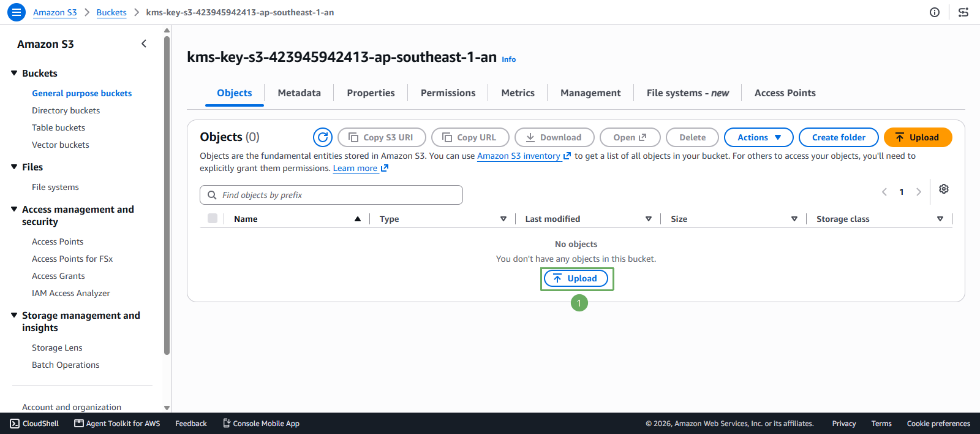Switch to the Objects tab
Screen dimensions: 980x434
[235, 93]
